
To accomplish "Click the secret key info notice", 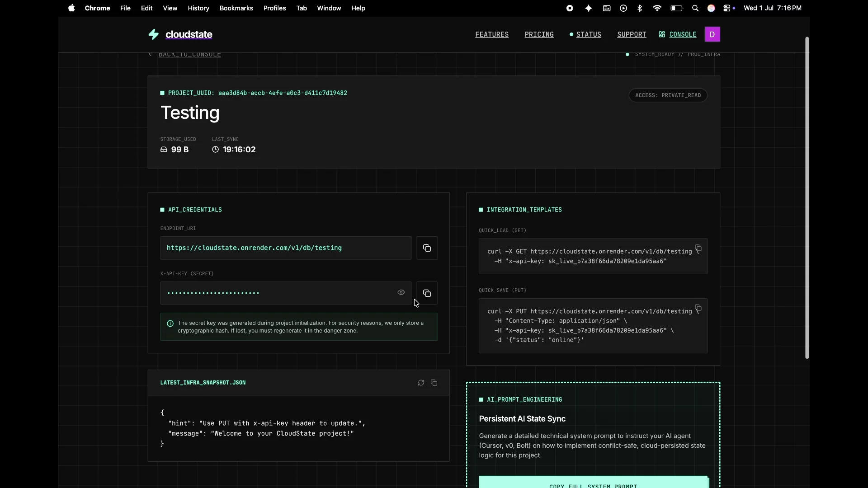I will point(299,327).
